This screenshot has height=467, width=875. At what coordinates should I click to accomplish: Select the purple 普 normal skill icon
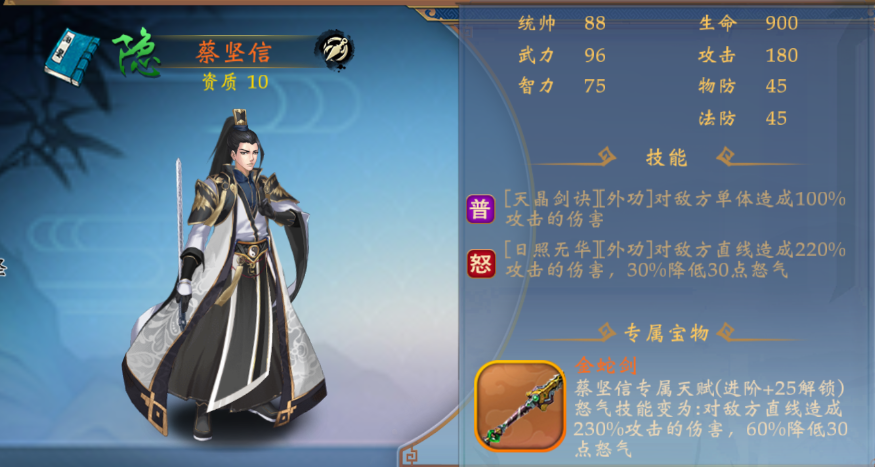tap(480, 209)
